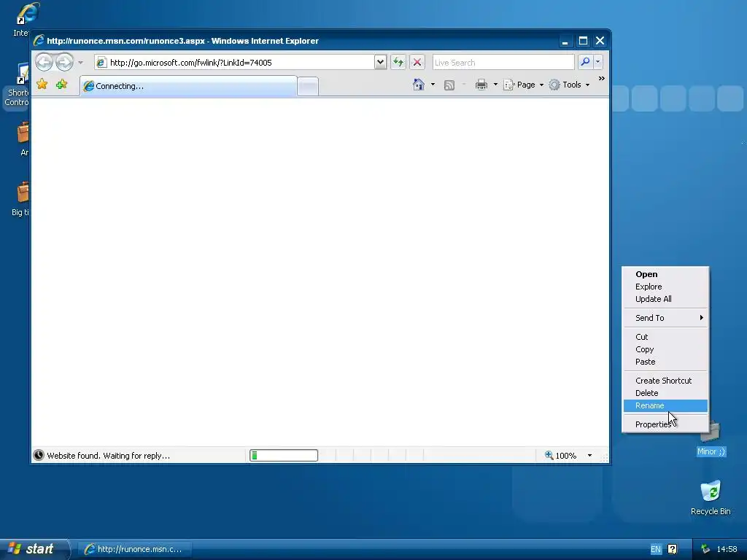Click the RSS Feeds icon

[449, 85]
